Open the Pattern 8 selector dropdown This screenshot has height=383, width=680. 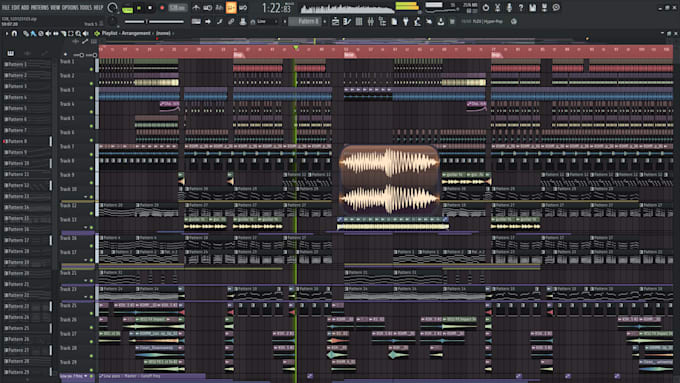[305, 21]
